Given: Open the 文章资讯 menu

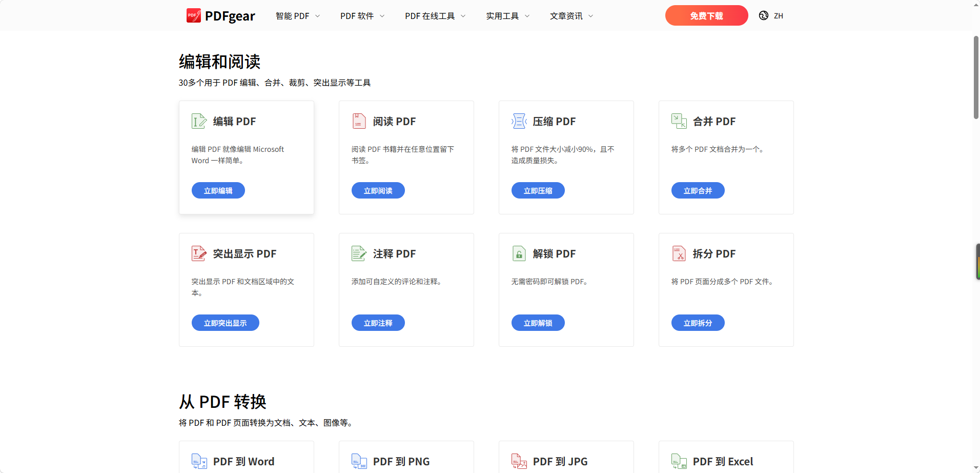Looking at the screenshot, I should pos(571,16).
